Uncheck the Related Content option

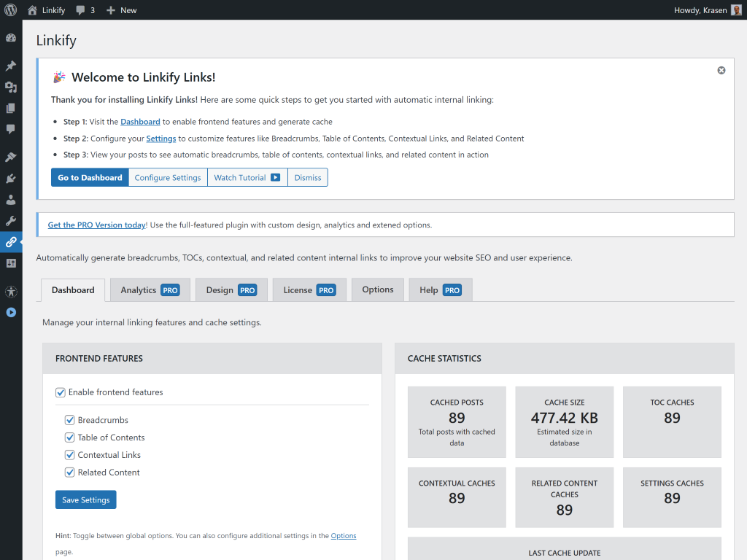coord(69,472)
